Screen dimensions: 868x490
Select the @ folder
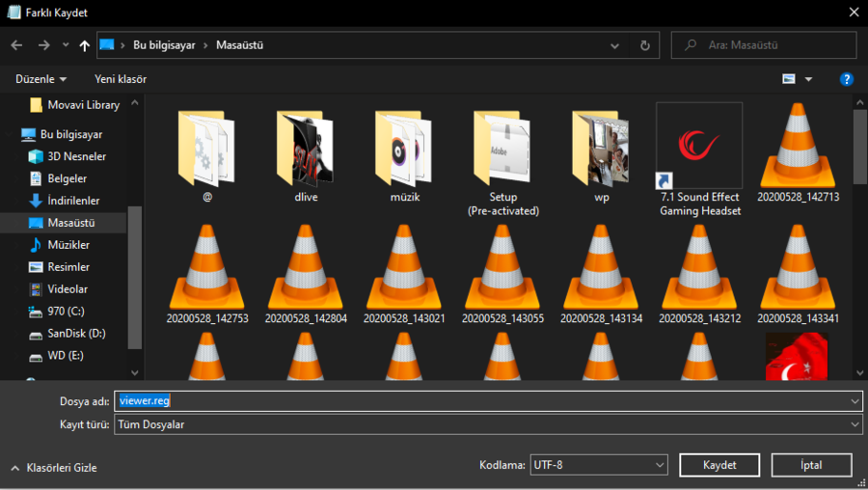pyautogui.click(x=207, y=155)
